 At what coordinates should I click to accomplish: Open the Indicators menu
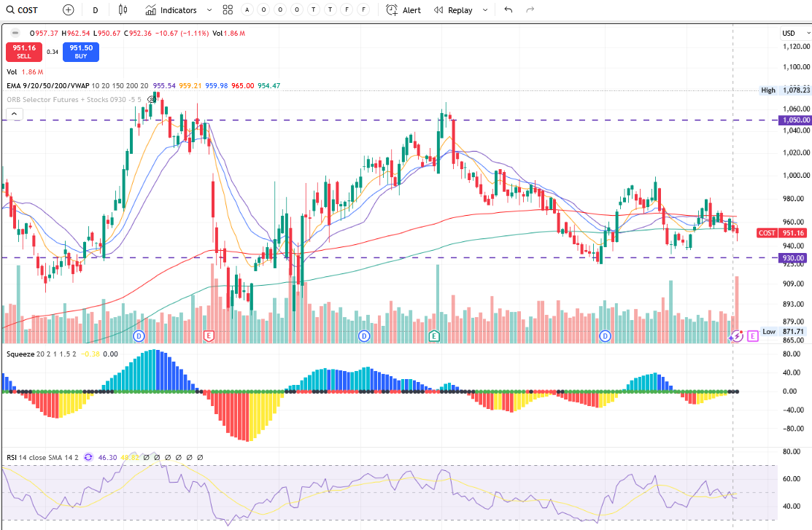[171, 10]
